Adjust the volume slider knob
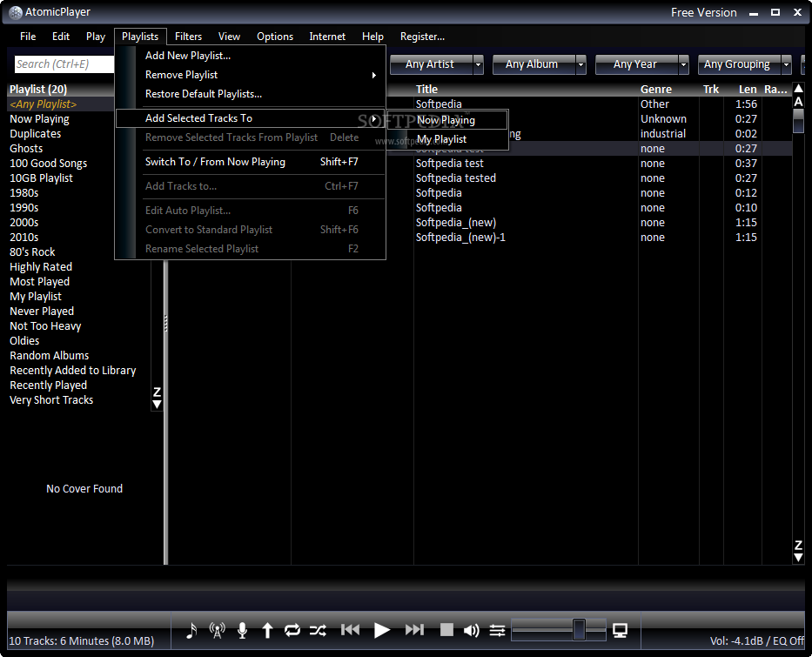 (579, 629)
